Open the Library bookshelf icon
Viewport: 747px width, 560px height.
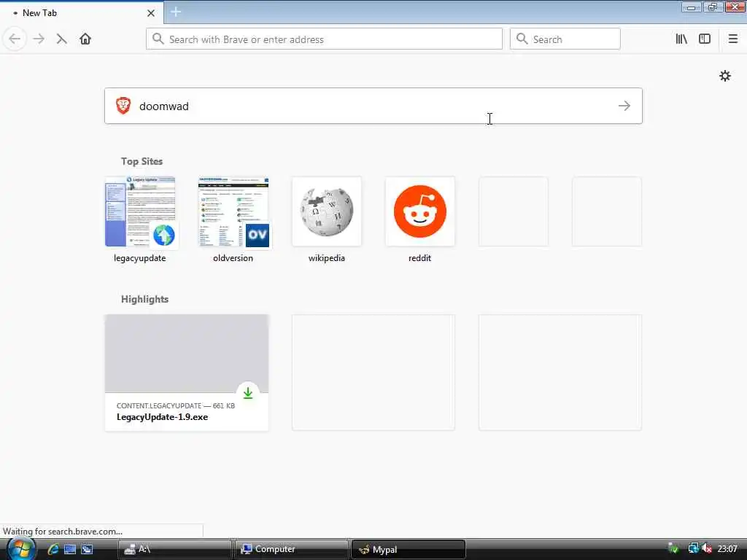(681, 39)
